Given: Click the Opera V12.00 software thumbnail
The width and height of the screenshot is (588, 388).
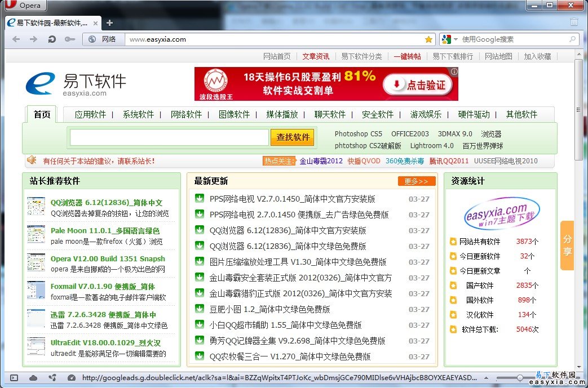Looking at the screenshot, I should pos(36,262).
